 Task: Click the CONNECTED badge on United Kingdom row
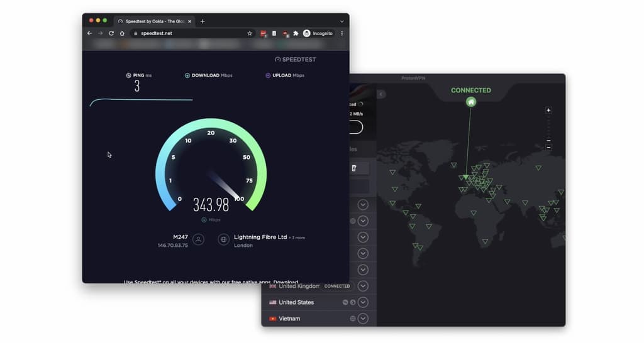(337, 286)
